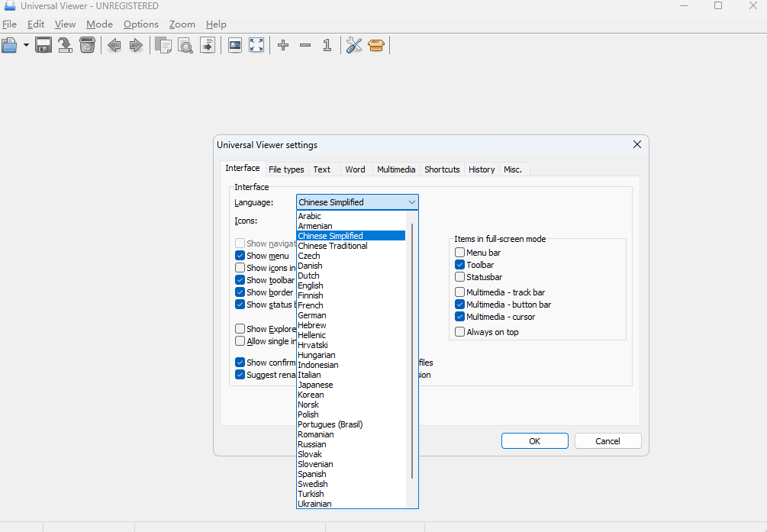Toggle the Show confirm checkbox

(240, 362)
